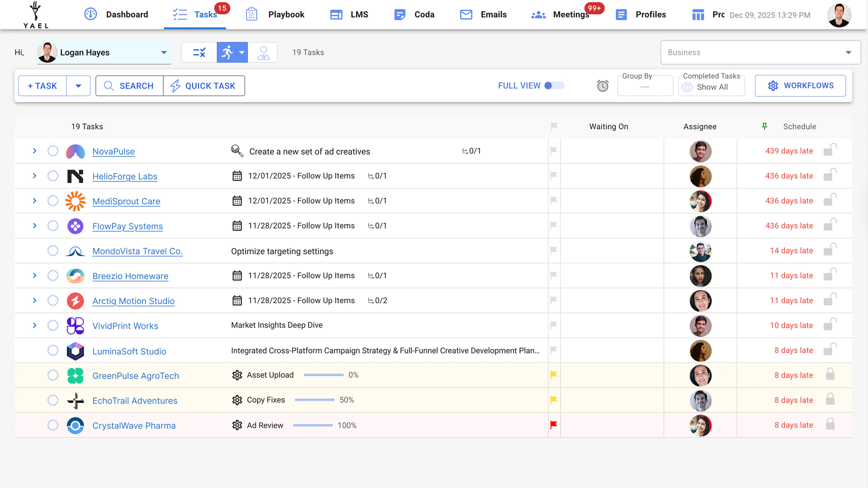Go to the Dashboard tab
Screen dimensions: 868x488
(116, 15)
